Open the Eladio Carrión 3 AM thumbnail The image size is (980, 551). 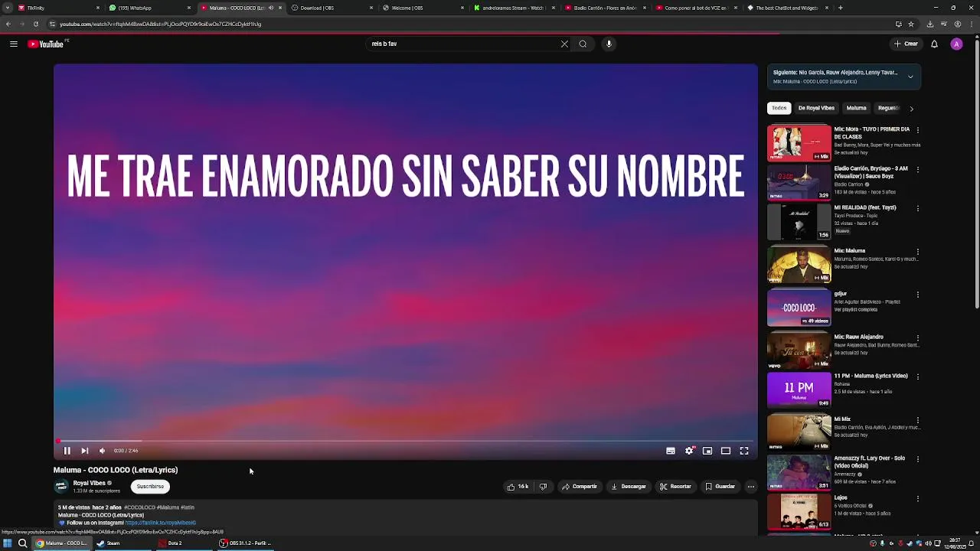pyautogui.click(x=799, y=182)
